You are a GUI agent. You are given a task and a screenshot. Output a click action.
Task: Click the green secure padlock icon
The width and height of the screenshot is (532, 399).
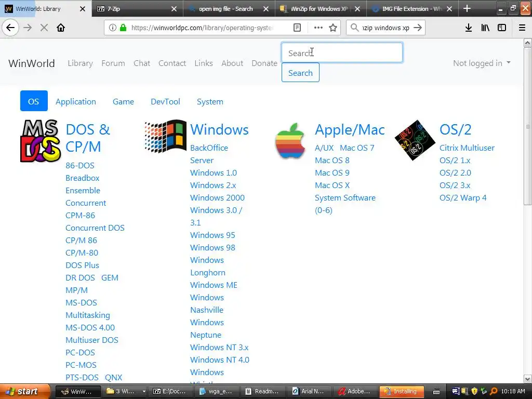(123, 28)
